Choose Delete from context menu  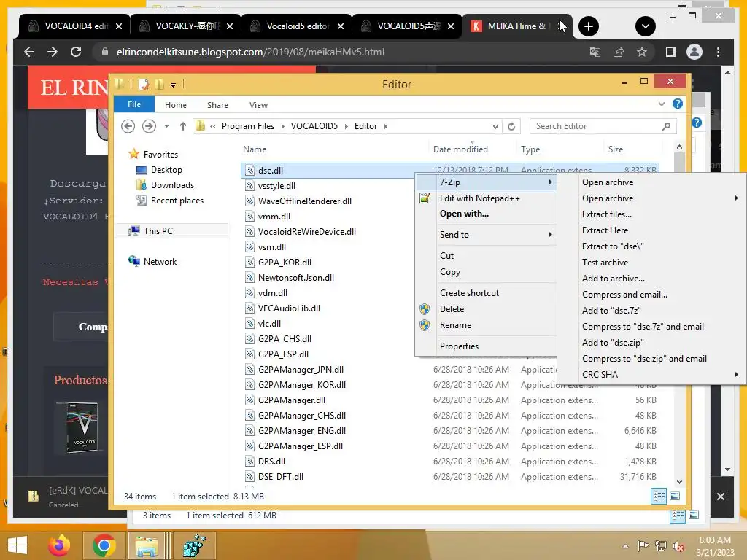(x=486, y=309)
